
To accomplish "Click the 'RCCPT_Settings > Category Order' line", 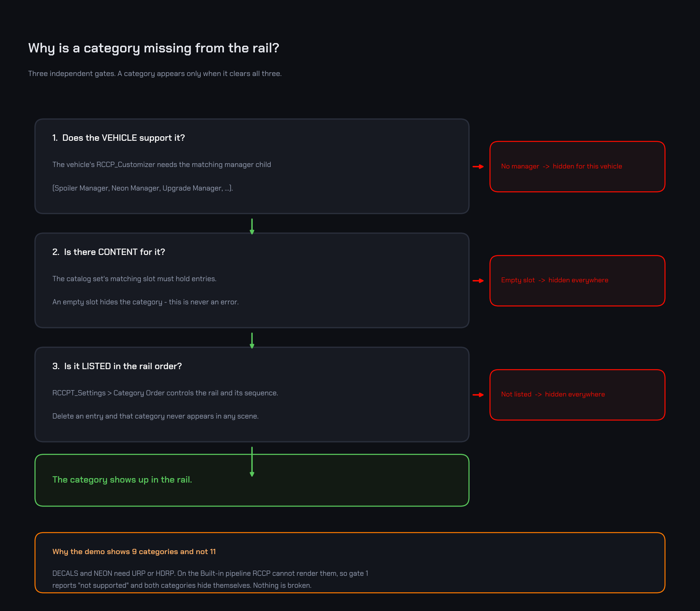I will [165, 393].
